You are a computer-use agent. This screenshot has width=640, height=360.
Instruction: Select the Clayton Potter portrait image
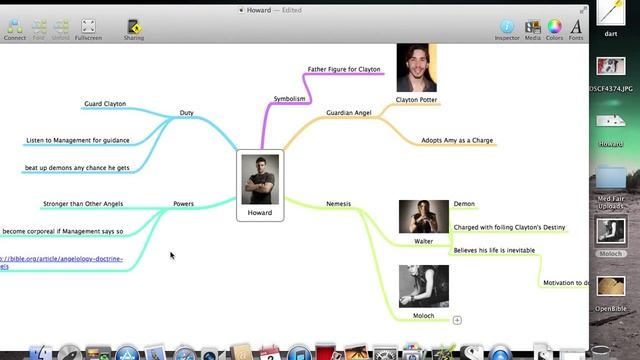416,68
